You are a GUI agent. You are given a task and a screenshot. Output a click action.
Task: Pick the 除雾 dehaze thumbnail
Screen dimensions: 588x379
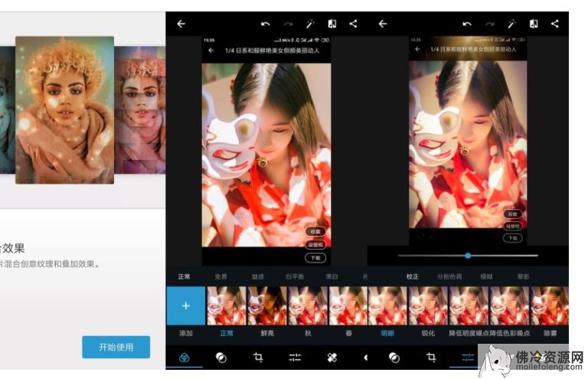550,306
